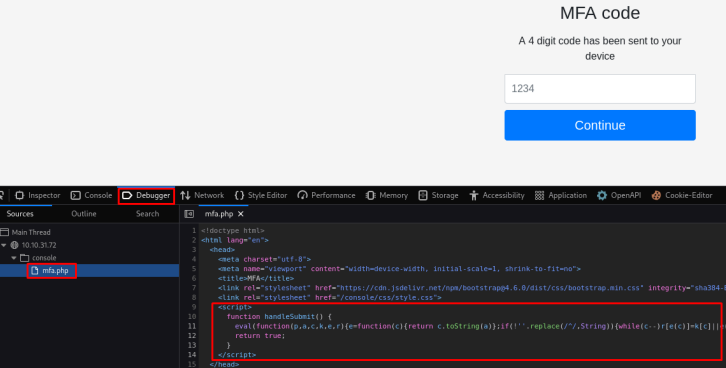The height and width of the screenshot is (368, 726).
Task: Collapse the 10.10.31.72 host node
Action: tap(4, 245)
